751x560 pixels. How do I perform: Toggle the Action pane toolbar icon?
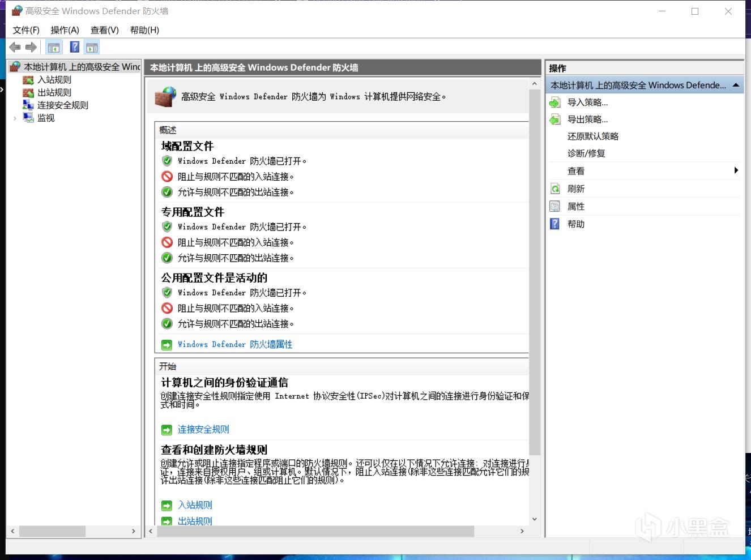pos(92,47)
